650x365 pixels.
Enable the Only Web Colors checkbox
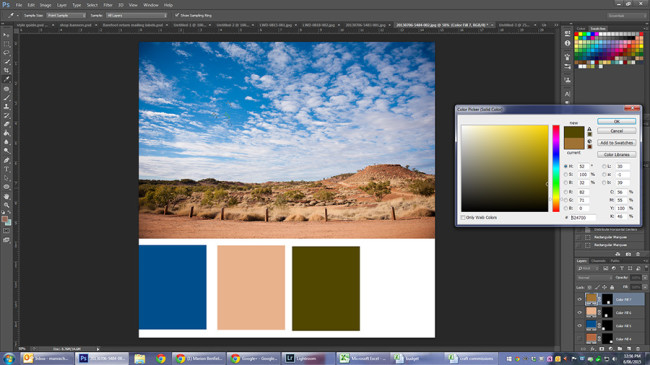click(x=463, y=217)
